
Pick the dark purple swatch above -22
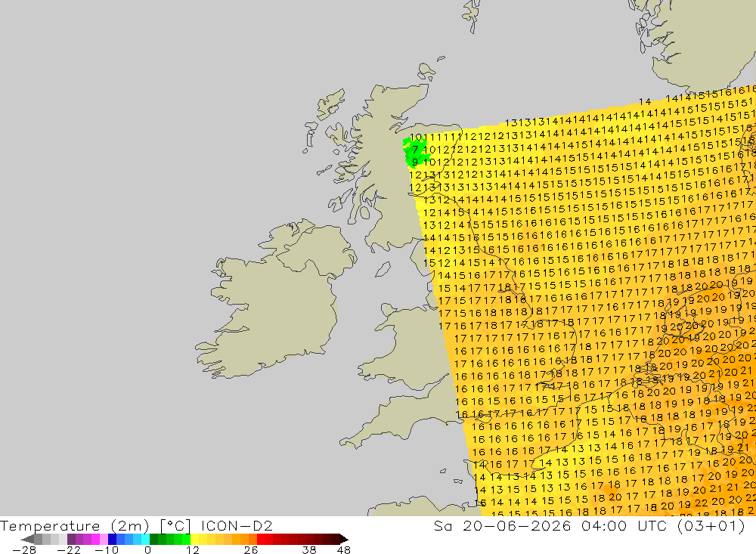coord(71,540)
